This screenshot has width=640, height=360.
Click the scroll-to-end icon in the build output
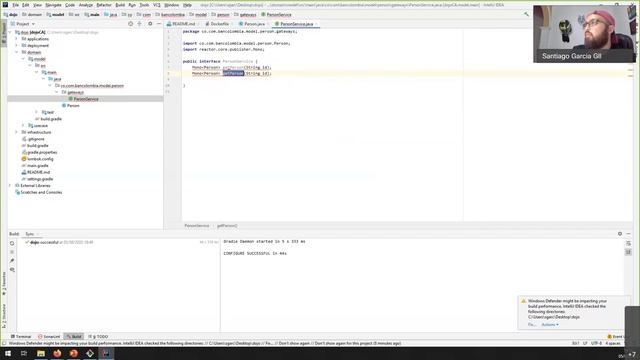pyautogui.click(x=629, y=252)
